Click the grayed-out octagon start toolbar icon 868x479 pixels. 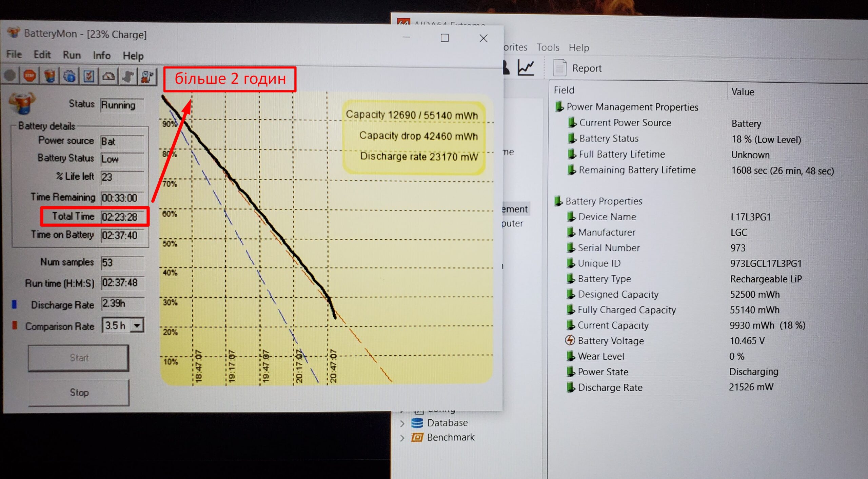click(10, 76)
